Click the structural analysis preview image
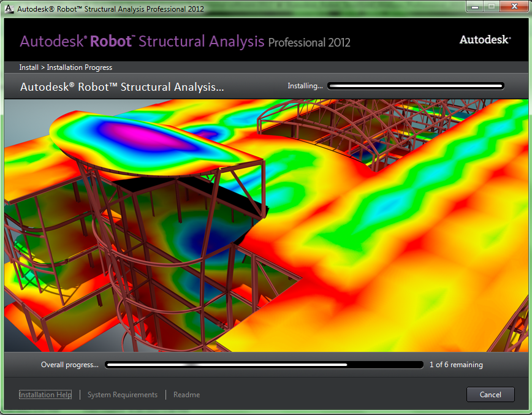532x415 pixels. click(x=266, y=226)
